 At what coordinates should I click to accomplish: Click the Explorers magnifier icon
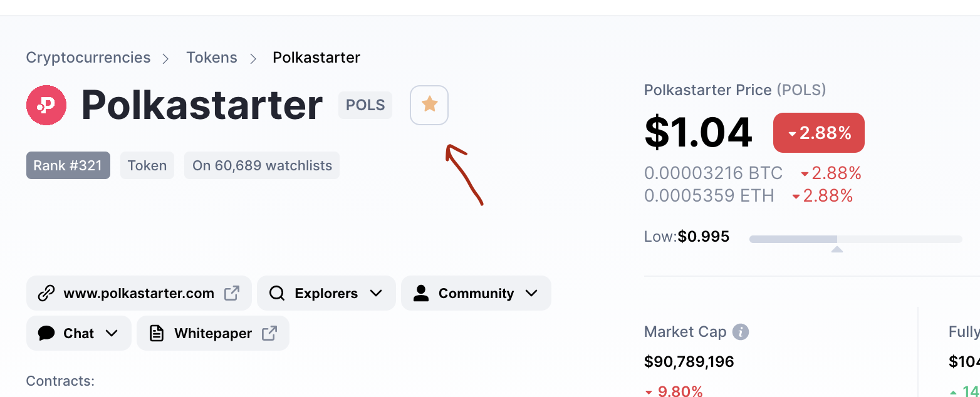[277, 293]
